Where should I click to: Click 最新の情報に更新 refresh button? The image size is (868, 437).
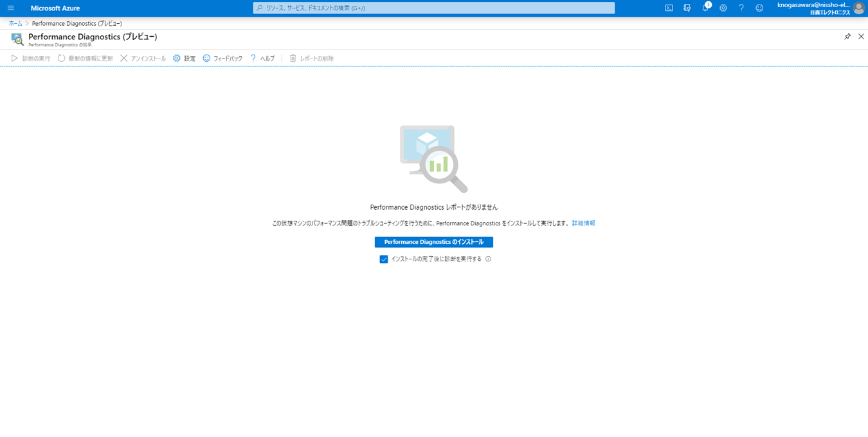(x=86, y=59)
